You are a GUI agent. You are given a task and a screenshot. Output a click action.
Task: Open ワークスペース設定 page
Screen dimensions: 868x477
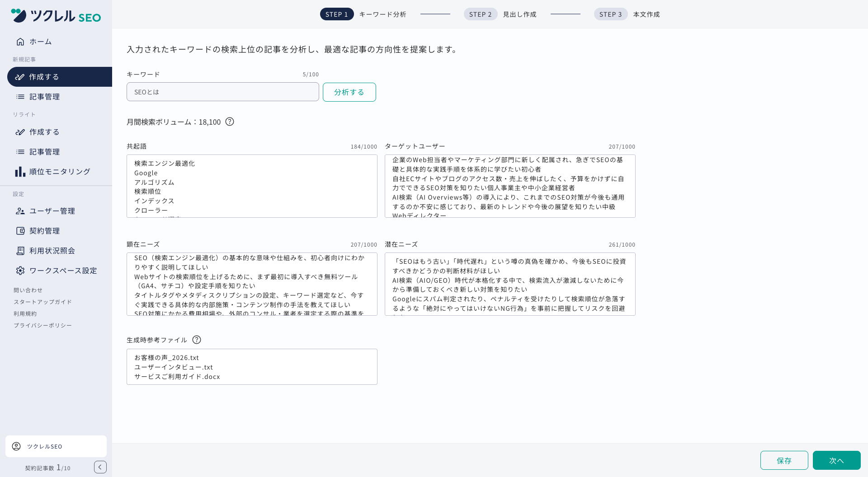[x=60, y=271]
